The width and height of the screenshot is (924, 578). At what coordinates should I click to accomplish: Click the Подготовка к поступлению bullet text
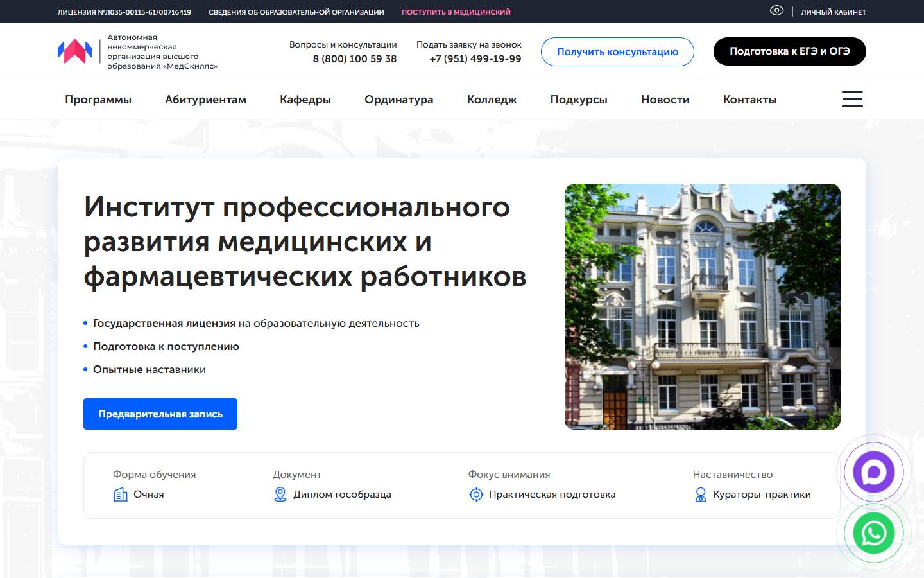[x=166, y=346]
